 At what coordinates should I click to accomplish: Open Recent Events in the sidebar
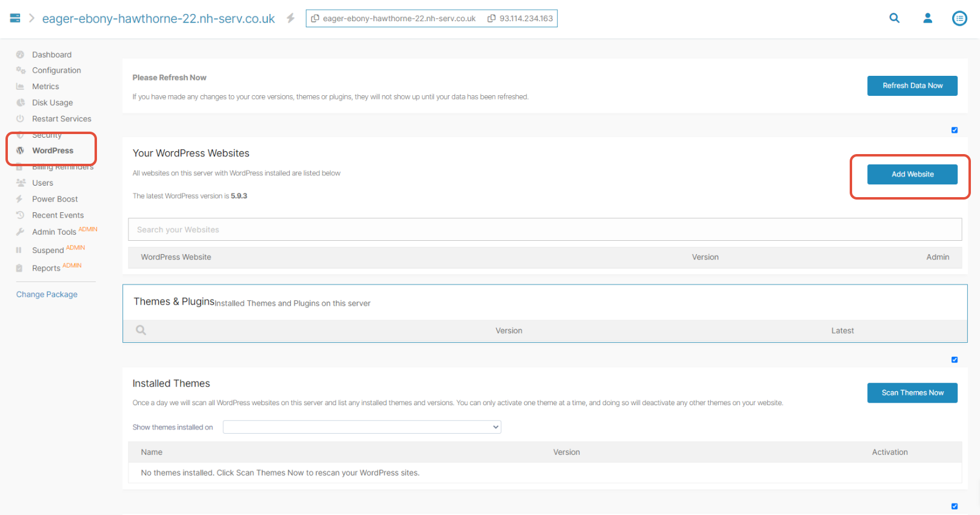pyautogui.click(x=58, y=215)
